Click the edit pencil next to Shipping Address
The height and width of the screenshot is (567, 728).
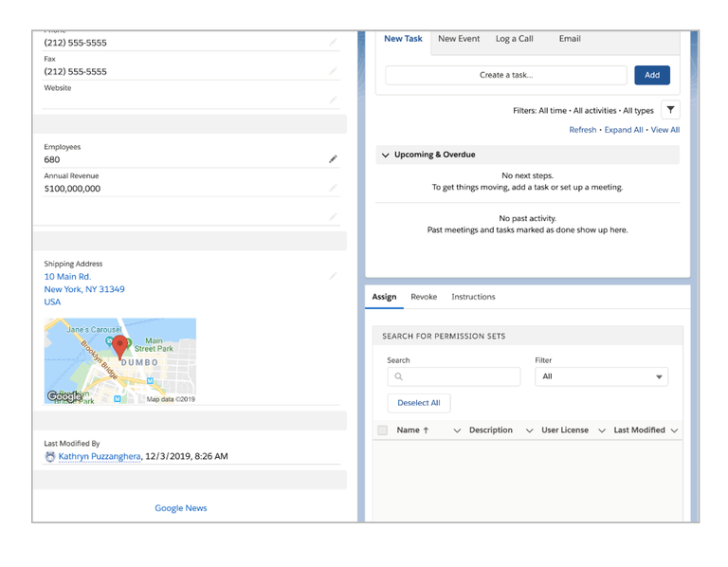point(333,276)
